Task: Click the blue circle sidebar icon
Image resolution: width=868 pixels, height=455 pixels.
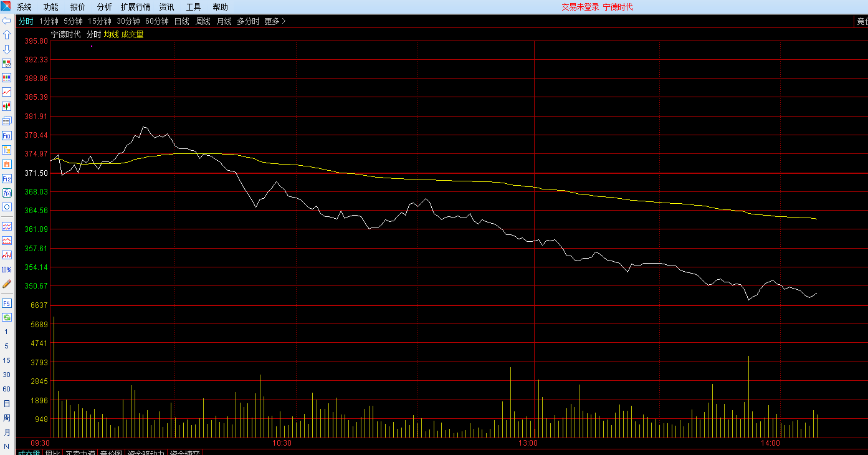Action: 7,207
